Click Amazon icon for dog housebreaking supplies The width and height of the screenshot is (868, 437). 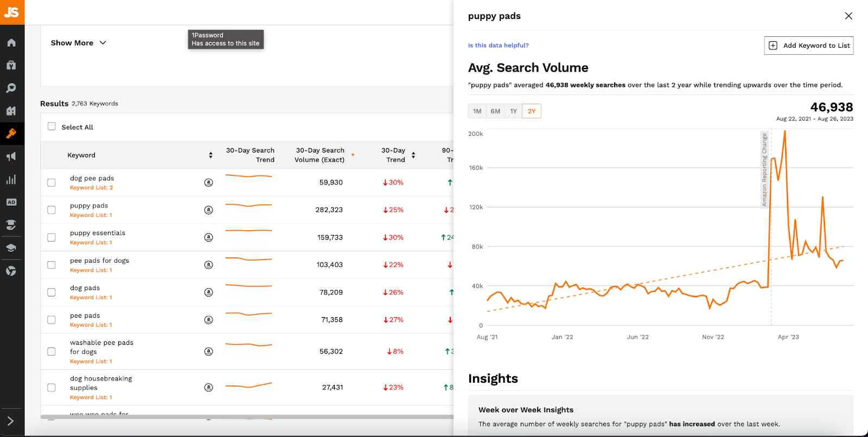pos(208,388)
